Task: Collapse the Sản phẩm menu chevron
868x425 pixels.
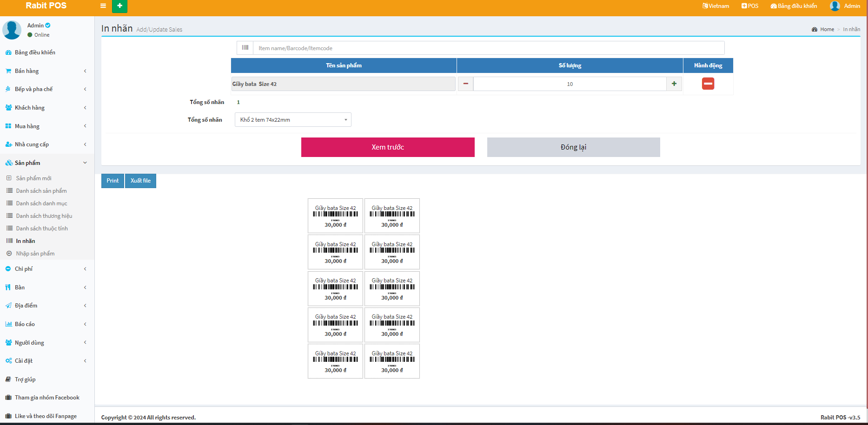Action: 85,163
